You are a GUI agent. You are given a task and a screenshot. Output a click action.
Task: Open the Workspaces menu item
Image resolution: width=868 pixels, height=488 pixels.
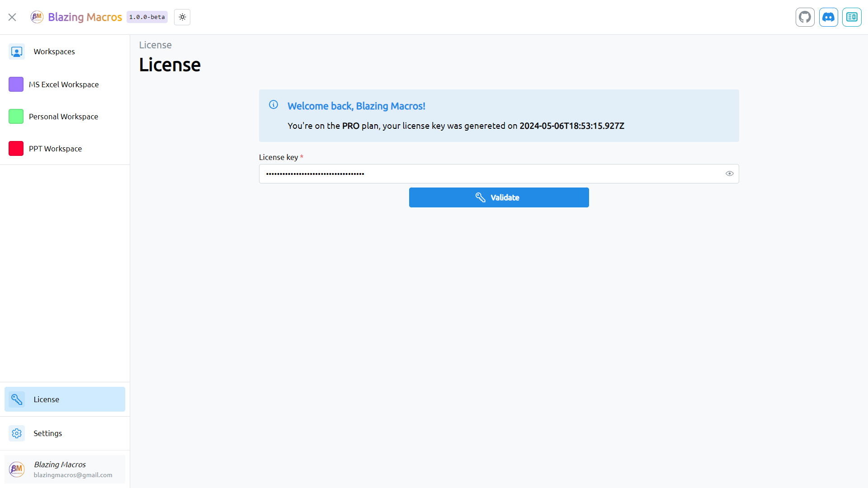[x=65, y=52]
